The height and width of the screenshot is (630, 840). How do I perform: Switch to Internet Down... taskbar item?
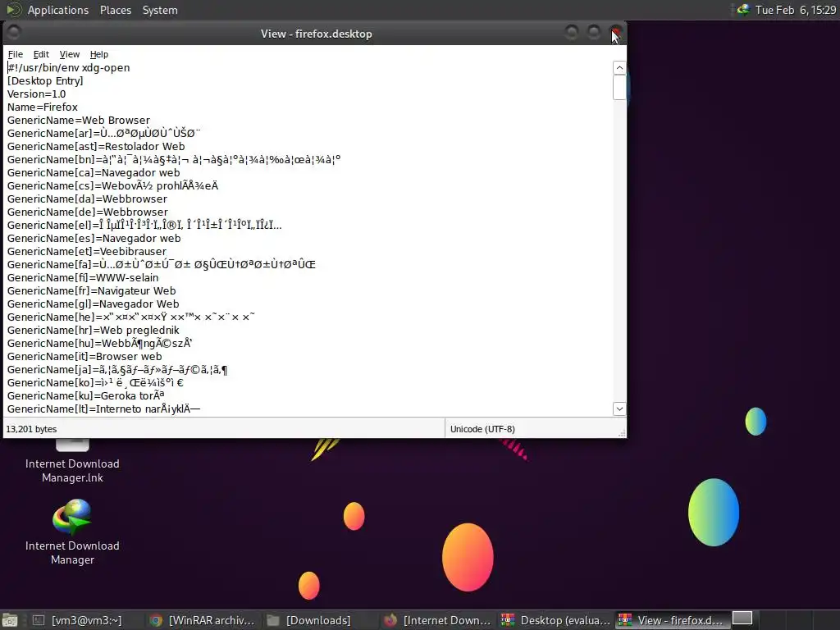[438, 620]
